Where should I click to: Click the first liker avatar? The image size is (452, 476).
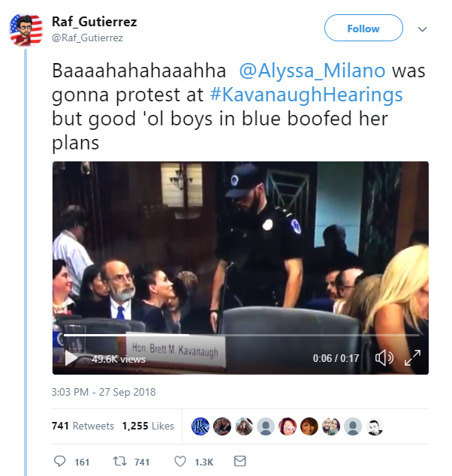tap(201, 426)
